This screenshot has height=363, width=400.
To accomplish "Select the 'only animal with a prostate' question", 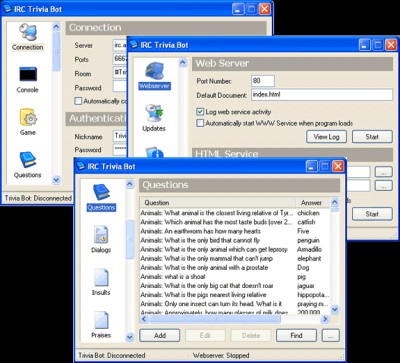I will [235, 267].
